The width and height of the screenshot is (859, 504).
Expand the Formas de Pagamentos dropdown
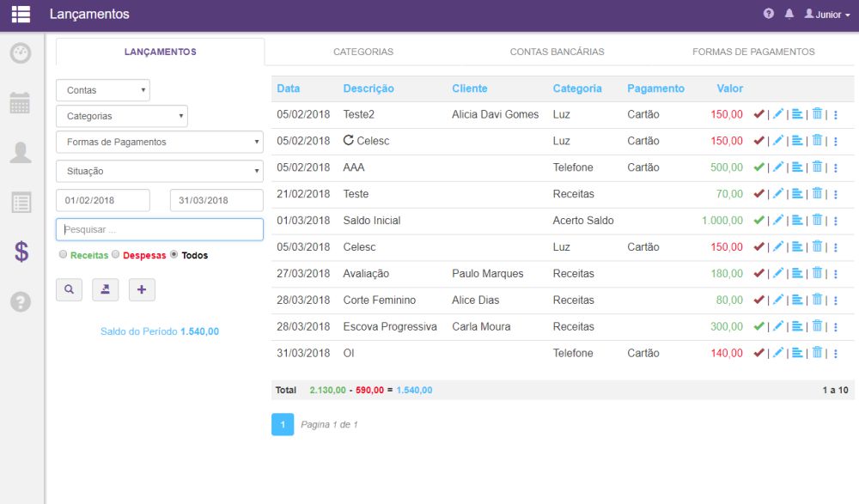point(160,142)
